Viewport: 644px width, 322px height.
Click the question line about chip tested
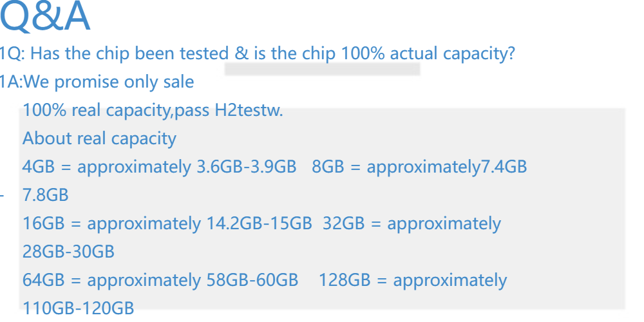258,53
